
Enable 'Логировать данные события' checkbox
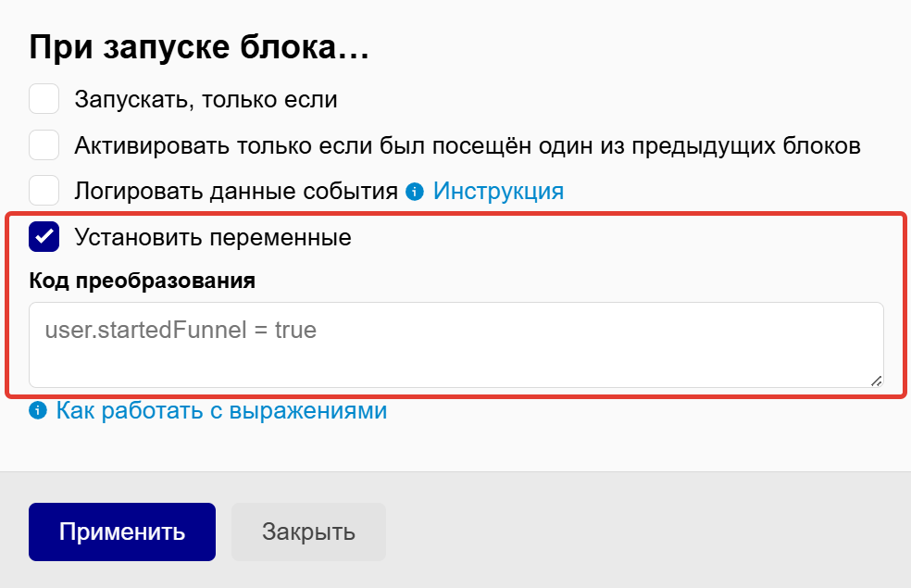pos(44,191)
